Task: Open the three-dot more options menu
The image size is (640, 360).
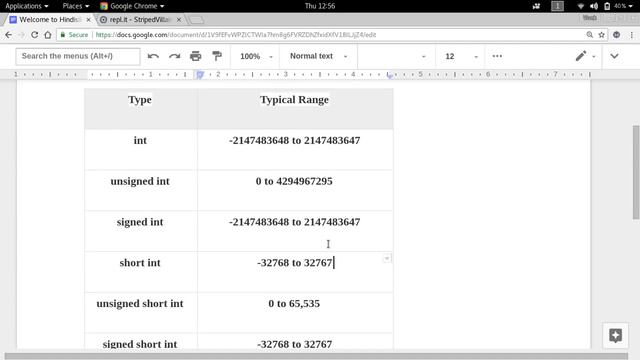Action: tap(497, 56)
